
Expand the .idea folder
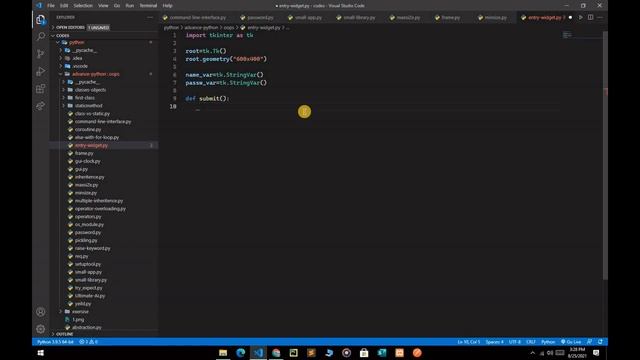[77, 58]
